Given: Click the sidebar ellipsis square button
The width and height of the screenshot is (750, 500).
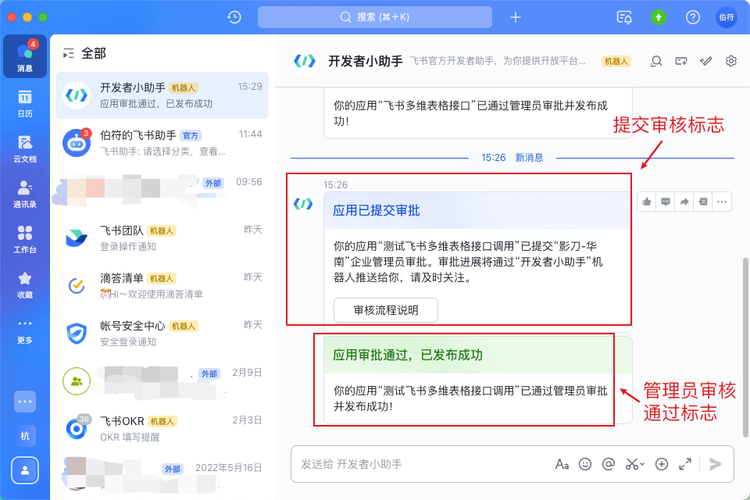Looking at the screenshot, I should point(25,402).
